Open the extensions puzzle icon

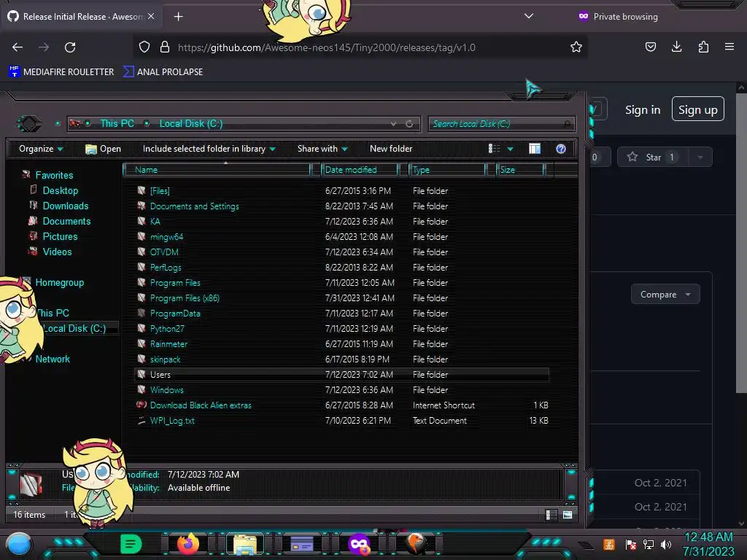(x=703, y=47)
